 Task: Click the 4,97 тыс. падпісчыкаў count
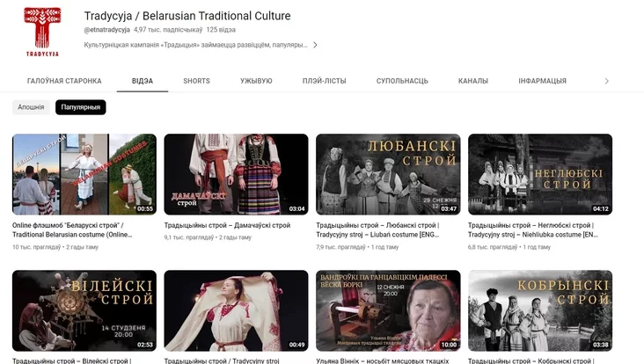(x=168, y=30)
